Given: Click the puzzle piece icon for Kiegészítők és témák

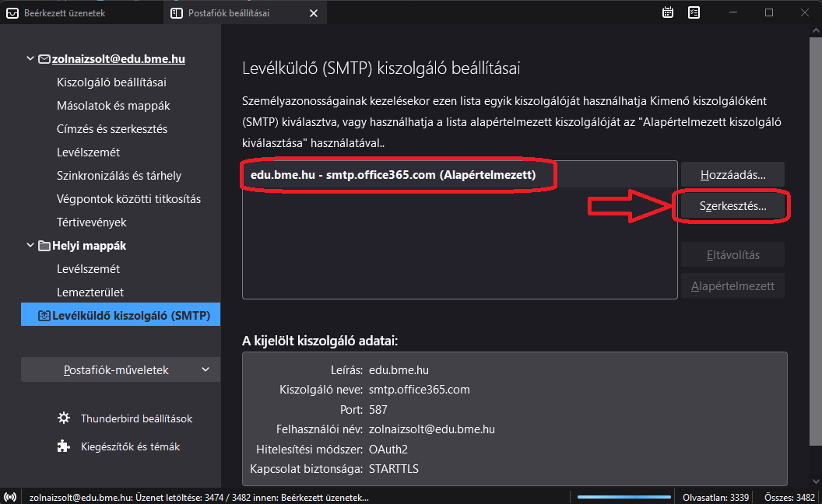Looking at the screenshot, I should (63, 446).
